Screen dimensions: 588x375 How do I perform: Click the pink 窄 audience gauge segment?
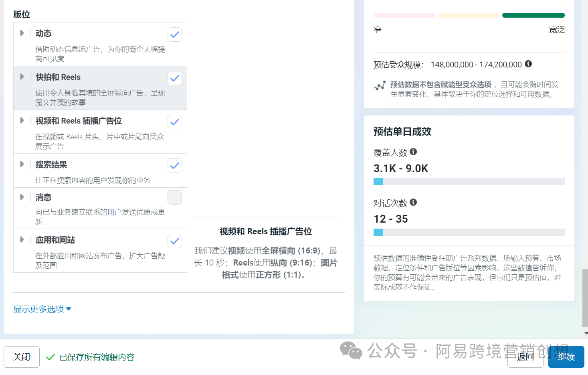pyautogui.click(x=404, y=15)
